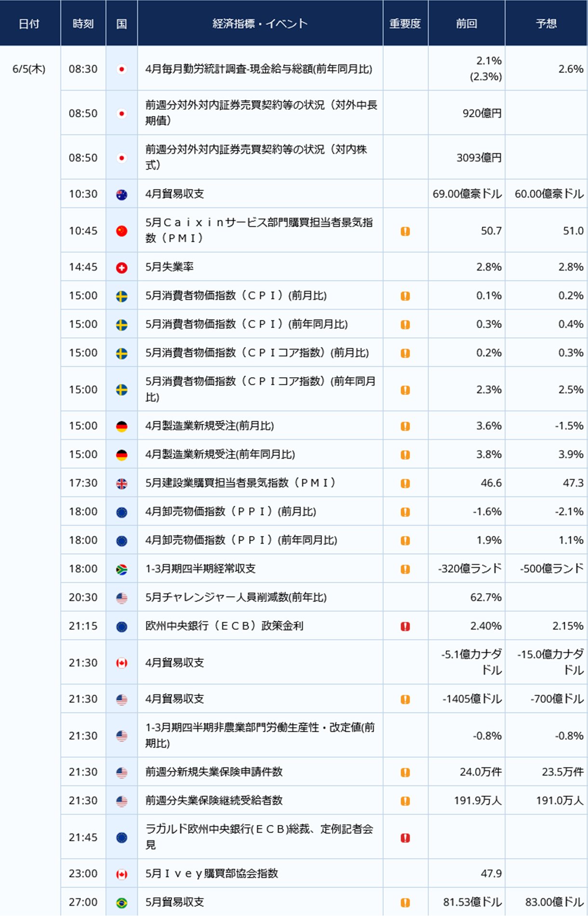
Task: Click the 920億円 previous value
Action: [482, 113]
